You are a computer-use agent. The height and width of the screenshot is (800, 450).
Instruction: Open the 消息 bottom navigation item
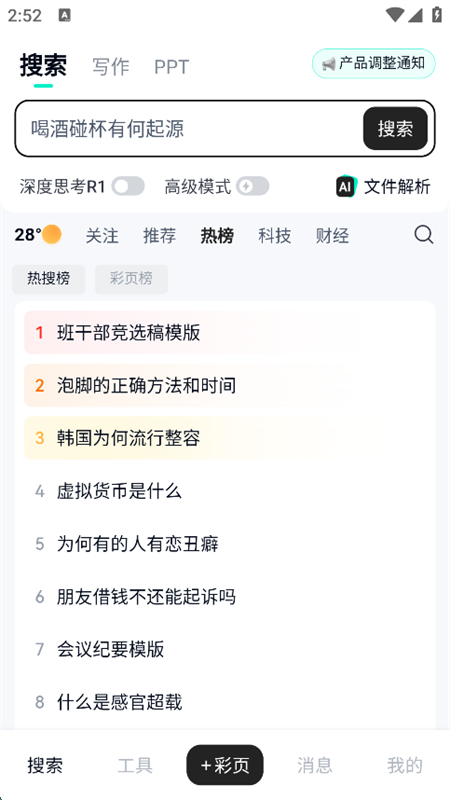point(315,765)
